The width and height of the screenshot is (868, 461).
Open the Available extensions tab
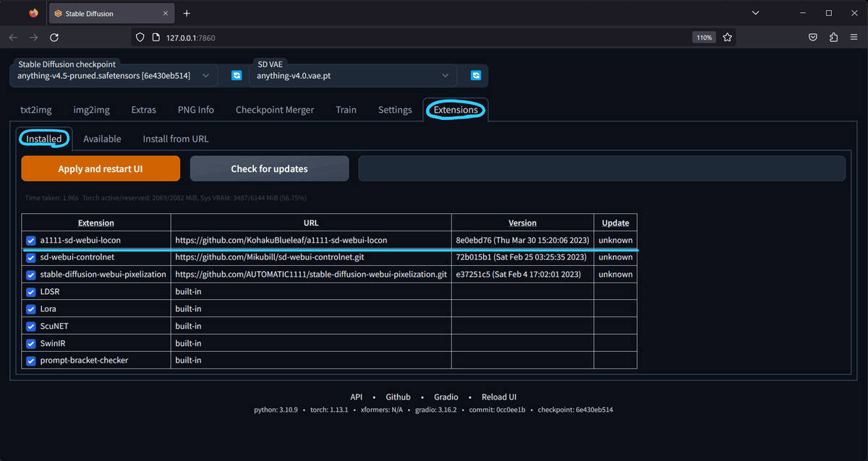pos(102,138)
